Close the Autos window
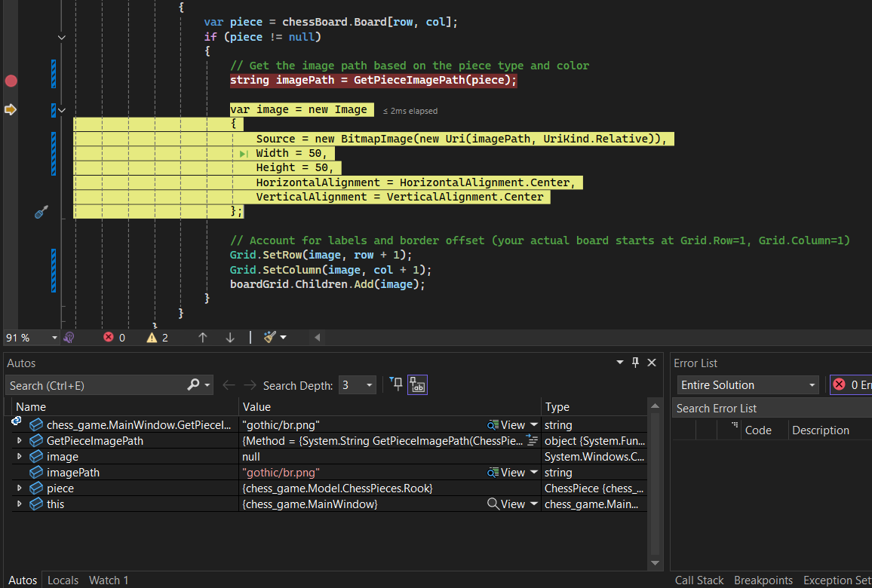 click(x=652, y=363)
